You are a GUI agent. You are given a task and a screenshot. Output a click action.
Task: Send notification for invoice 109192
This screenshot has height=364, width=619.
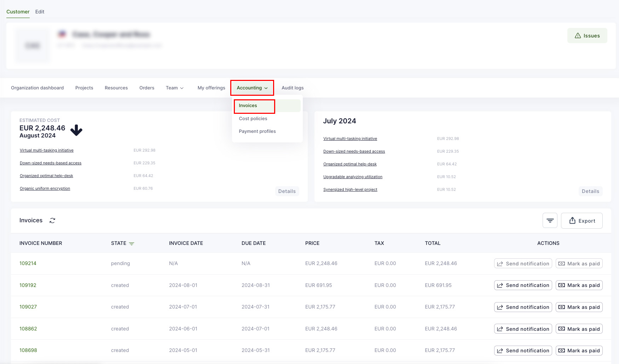[523, 285]
